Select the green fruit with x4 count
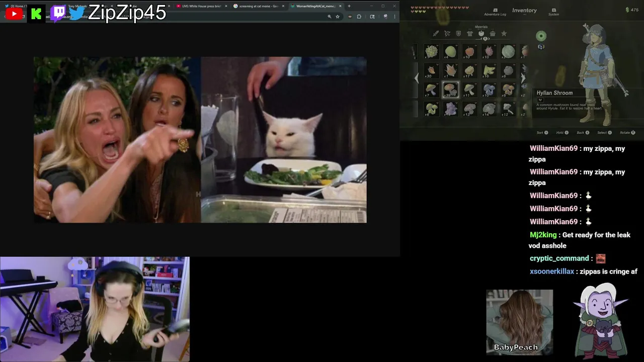The width and height of the screenshot is (644, 362). (450, 51)
